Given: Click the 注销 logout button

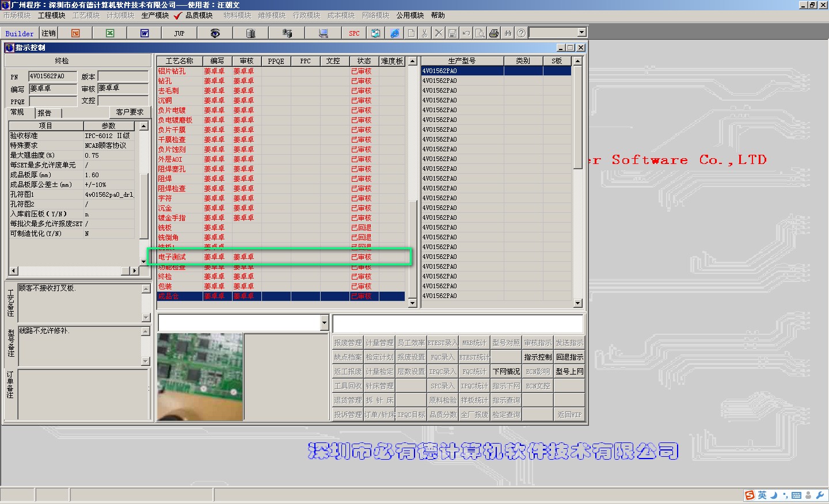Looking at the screenshot, I should (48, 33).
